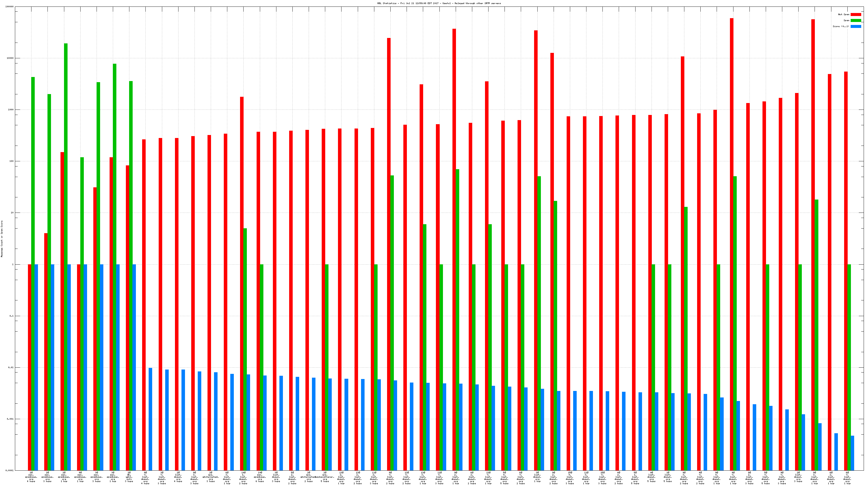Click the db.wpbl.info 3 hops axis label
This screenshot has height=488, width=868.
[x=129, y=477]
